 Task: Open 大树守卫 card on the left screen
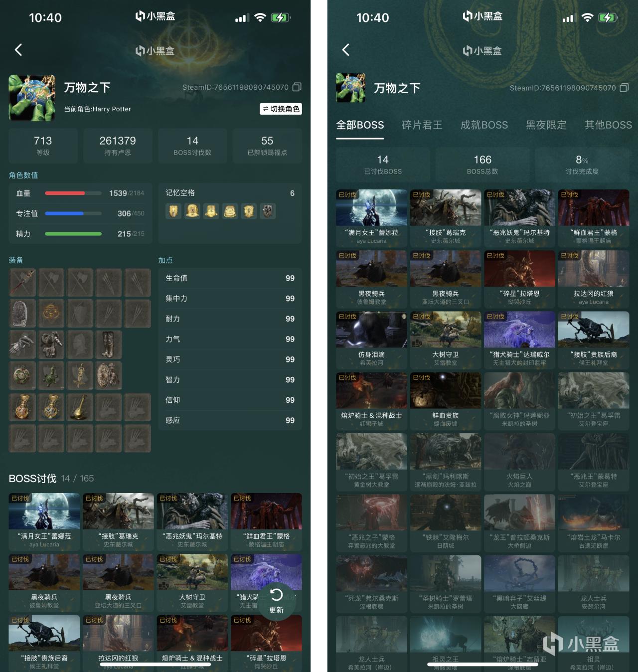(x=192, y=582)
